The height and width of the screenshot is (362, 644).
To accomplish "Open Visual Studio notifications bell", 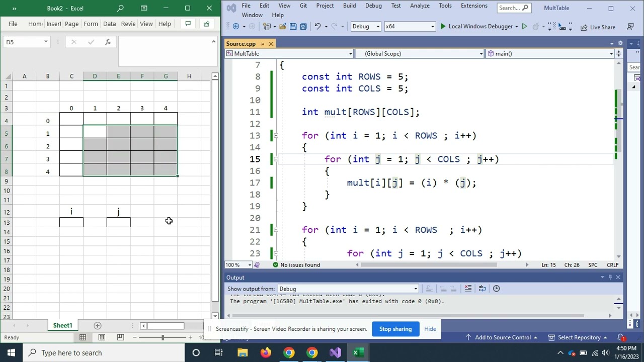I will tap(621, 337).
